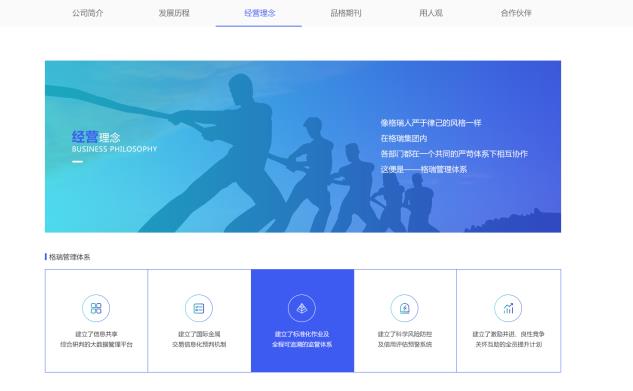This screenshot has width=633, height=391.
Task: Click the risk alarm icon above 建立了科学风险防控
Action: [405, 308]
